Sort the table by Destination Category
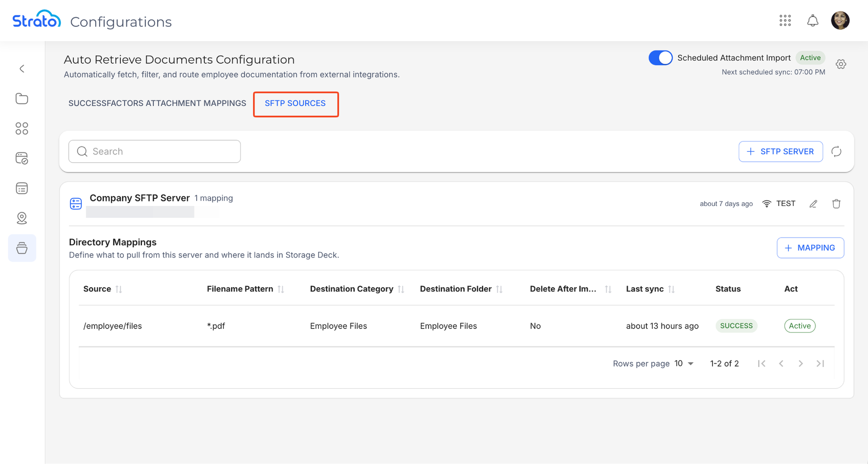Screen dimensions: 868x464 [401, 289]
